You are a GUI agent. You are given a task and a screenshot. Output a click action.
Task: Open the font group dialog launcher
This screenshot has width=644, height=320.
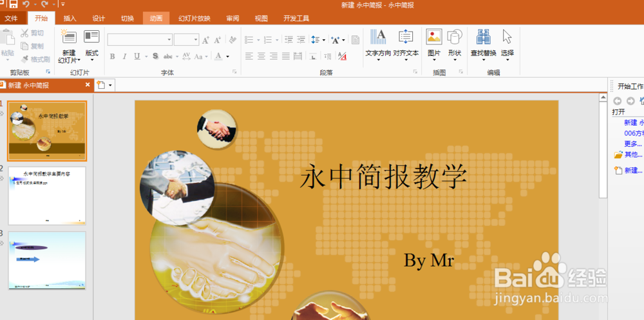tap(234, 72)
